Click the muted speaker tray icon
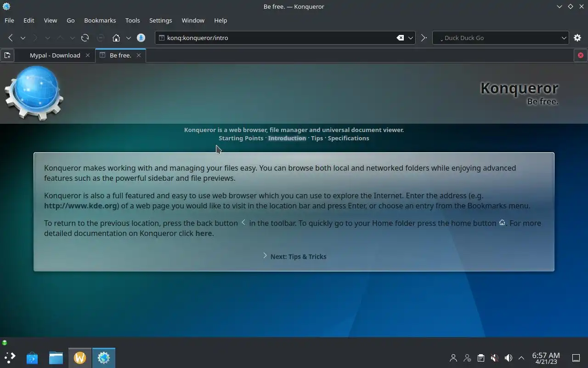Viewport: 588px width, 368px height. click(x=495, y=358)
